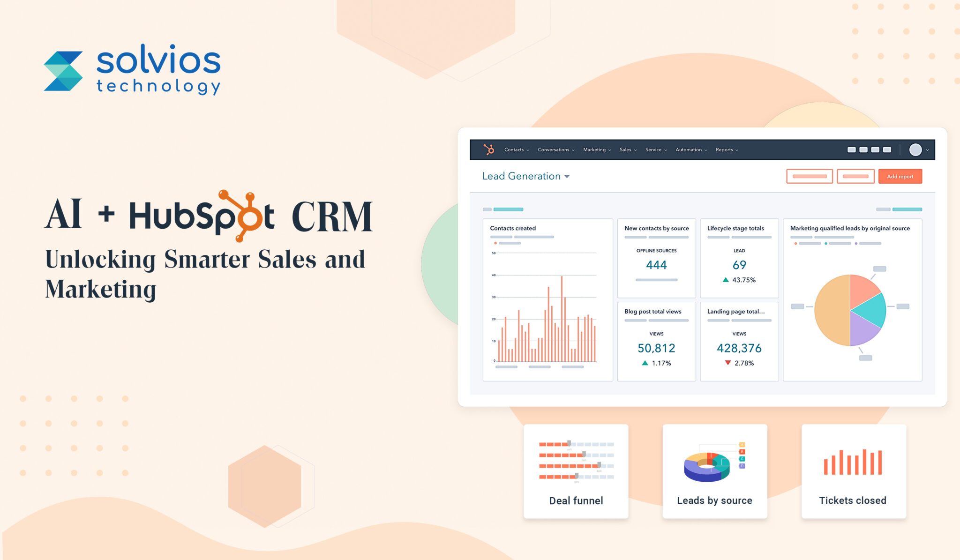
Task: Click the Add report button
Action: pyautogui.click(x=900, y=177)
